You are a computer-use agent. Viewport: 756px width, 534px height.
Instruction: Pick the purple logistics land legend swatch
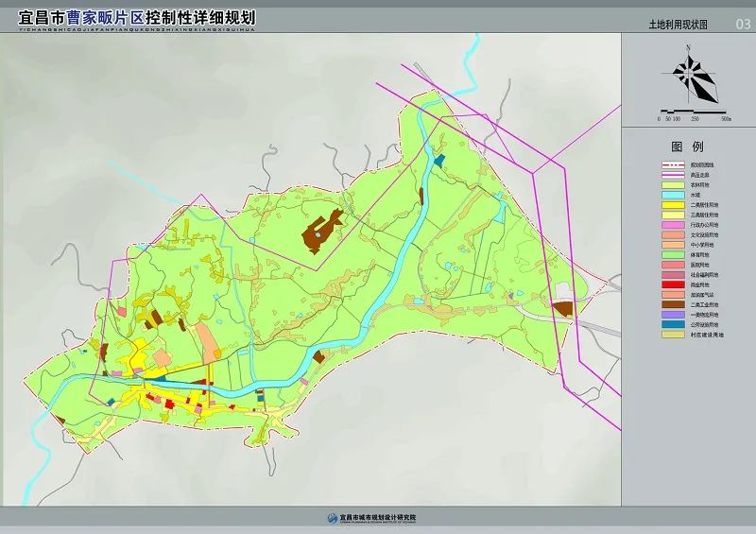(673, 314)
